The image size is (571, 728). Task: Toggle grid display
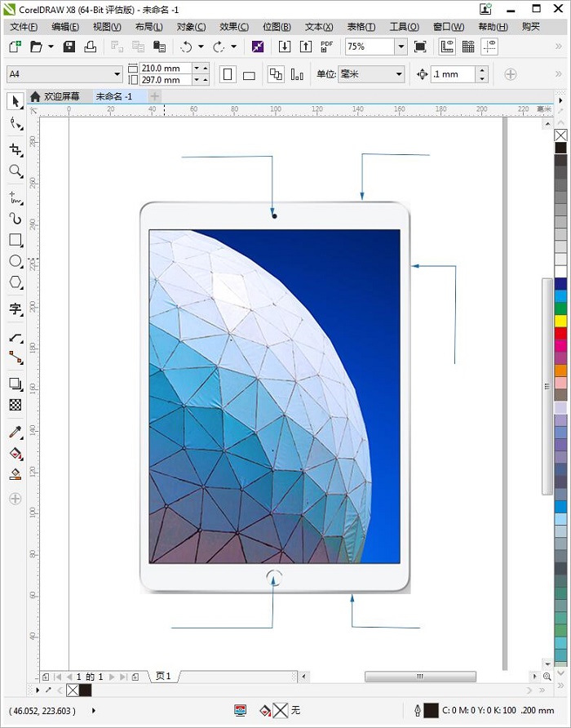pyautogui.click(x=468, y=47)
